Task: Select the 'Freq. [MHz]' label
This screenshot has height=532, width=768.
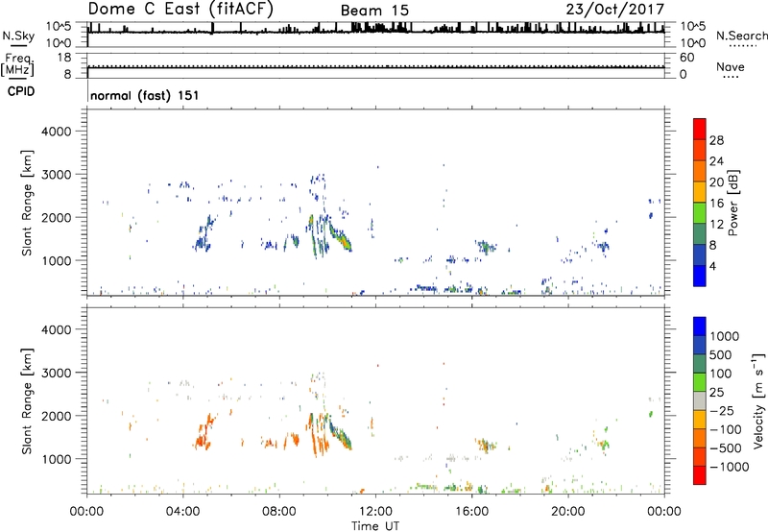Action: click(18, 64)
